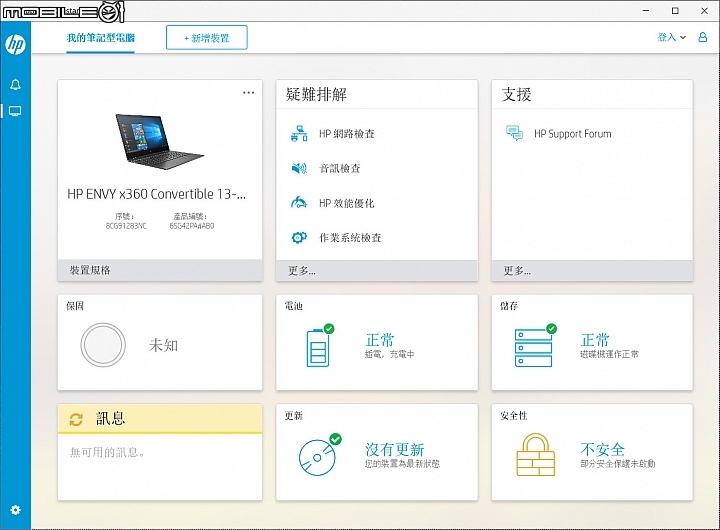Click the security padlock icon
Viewport: 720px width, 530px height.
[535, 455]
